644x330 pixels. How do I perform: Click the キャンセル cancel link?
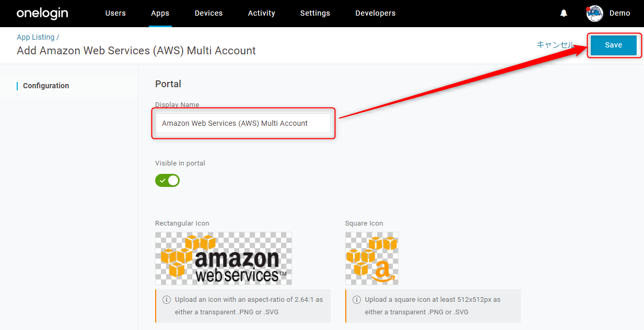click(556, 45)
